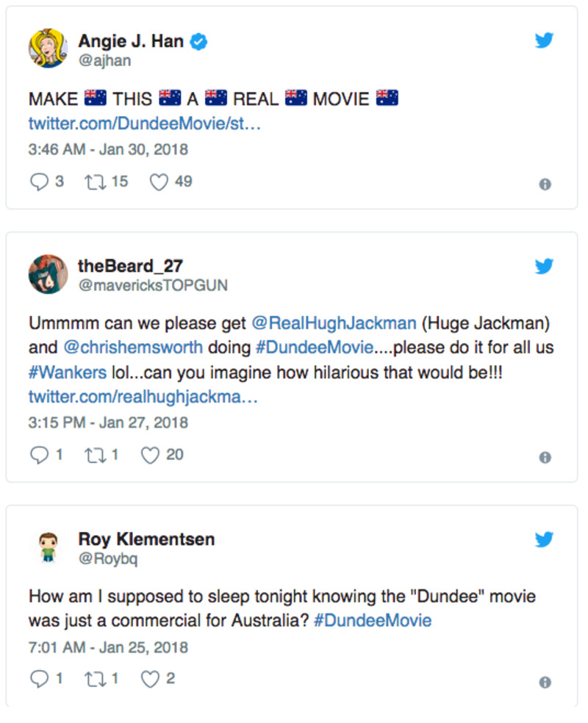Open the #Wankers hashtag
This screenshot has width=588, height=723.
[x=67, y=373]
